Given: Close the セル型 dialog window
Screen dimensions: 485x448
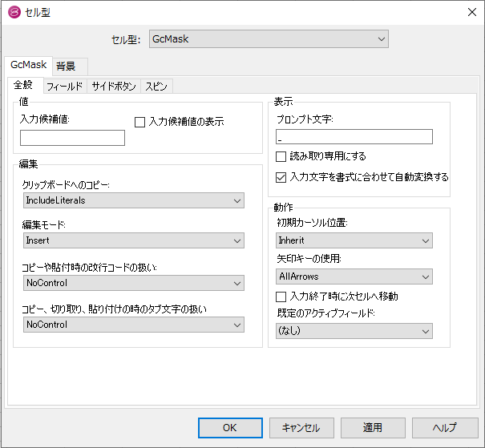Looking at the screenshot, I should pyautogui.click(x=472, y=12).
